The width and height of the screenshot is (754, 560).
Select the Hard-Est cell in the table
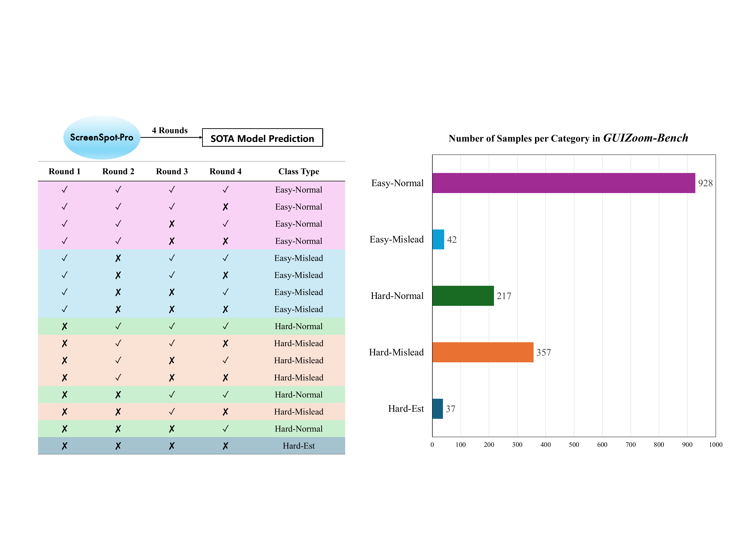(x=298, y=446)
